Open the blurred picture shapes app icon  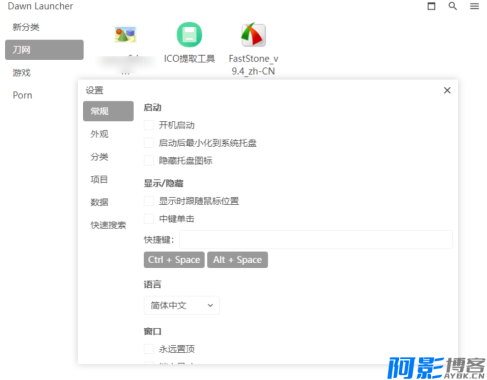tap(125, 35)
